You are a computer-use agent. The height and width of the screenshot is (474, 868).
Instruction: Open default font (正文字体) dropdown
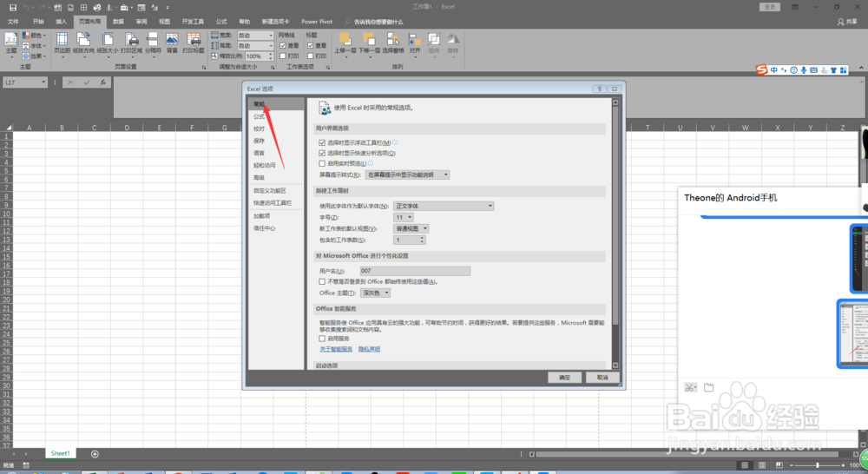point(444,206)
